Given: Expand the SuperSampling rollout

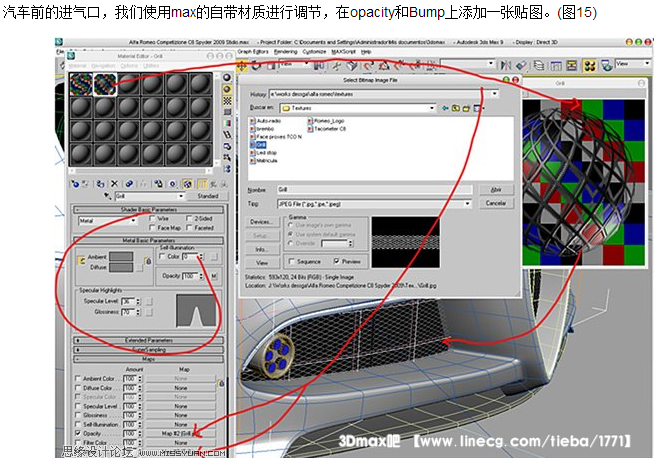Looking at the screenshot, I should click(149, 349).
